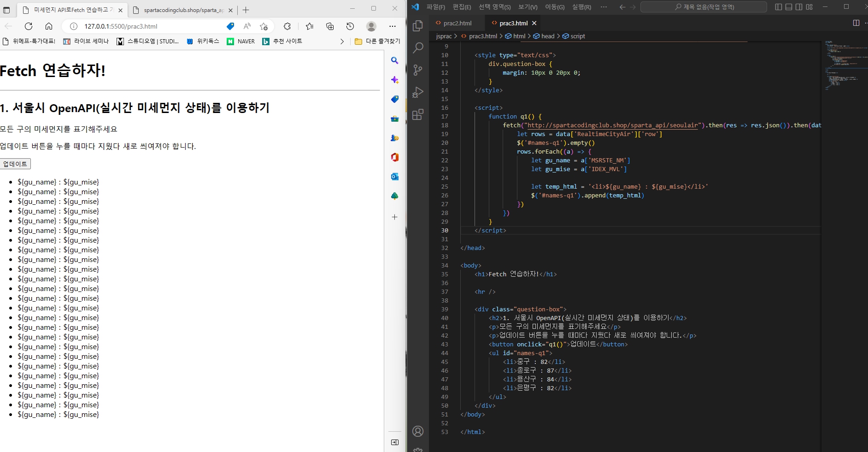The height and width of the screenshot is (452, 868).
Task: Go back with VS Code navigation arrow
Action: 622,7
